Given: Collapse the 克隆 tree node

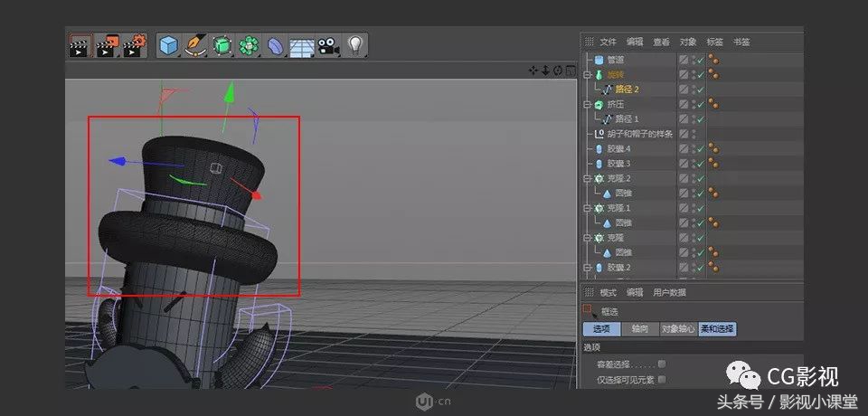Looking at the screenshot, I should click(588, 238).
